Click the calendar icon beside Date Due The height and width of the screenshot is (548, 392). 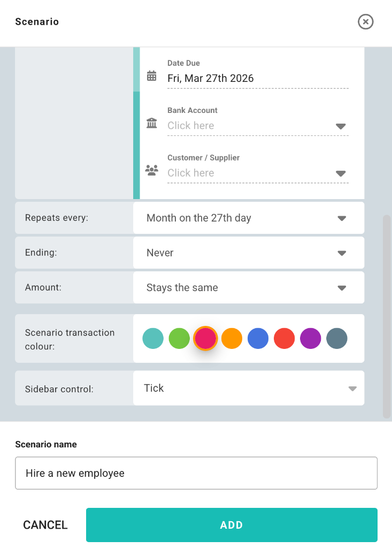click(152, 76)
